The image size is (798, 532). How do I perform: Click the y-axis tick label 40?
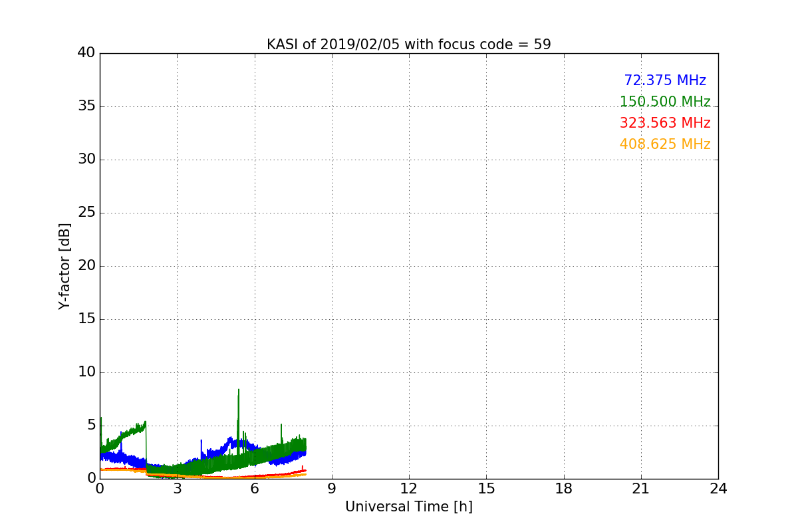(86, 53)
